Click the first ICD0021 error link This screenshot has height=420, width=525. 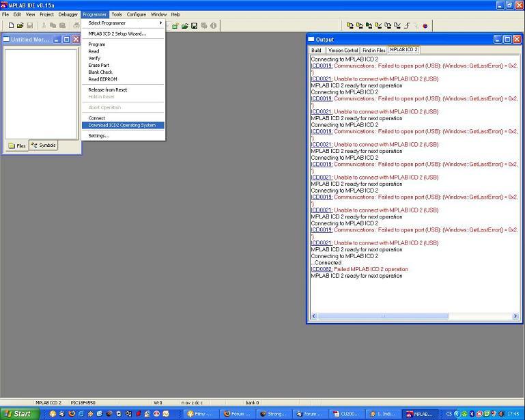coord(322,79)
